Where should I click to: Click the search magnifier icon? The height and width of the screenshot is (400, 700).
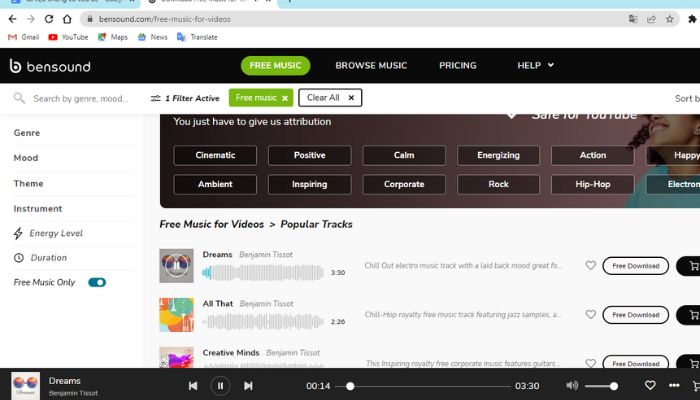click(19, 98)
